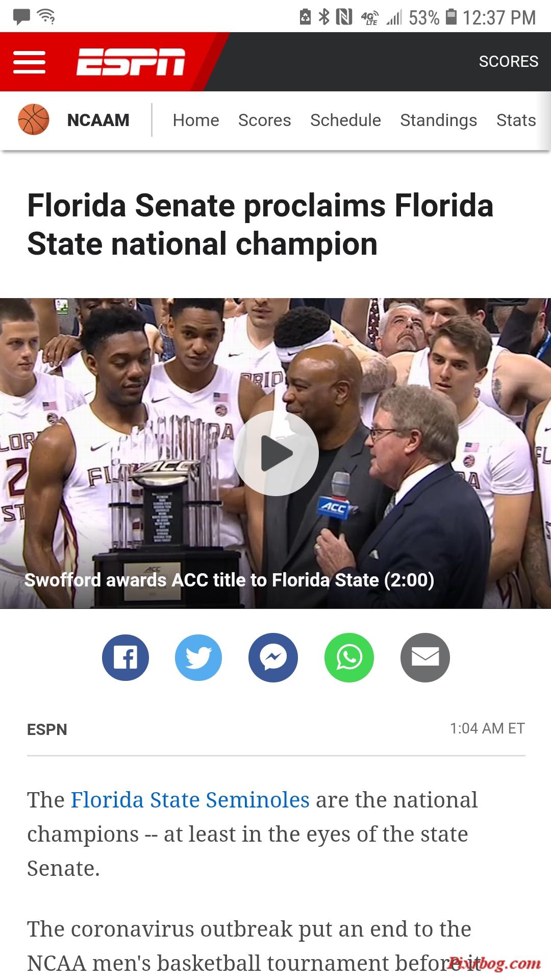This screenshot has width=551, height=980.
Task: Share article on Twitter
Action: click(x=198, y=657)
